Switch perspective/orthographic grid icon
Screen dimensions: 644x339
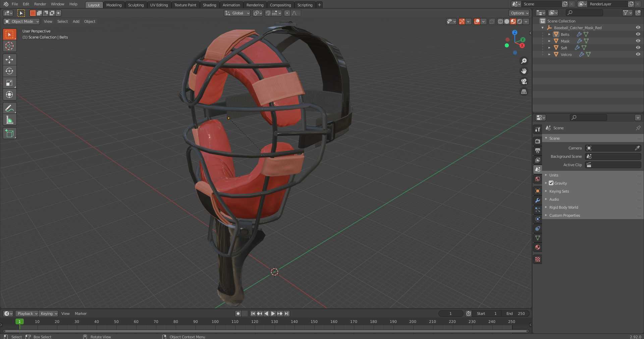[524, 91]
